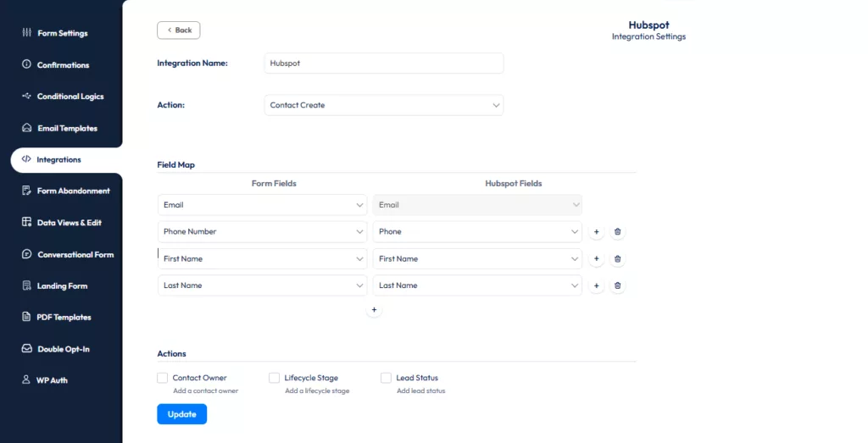Open PDF Templates from sidebar

click(64, 318)
